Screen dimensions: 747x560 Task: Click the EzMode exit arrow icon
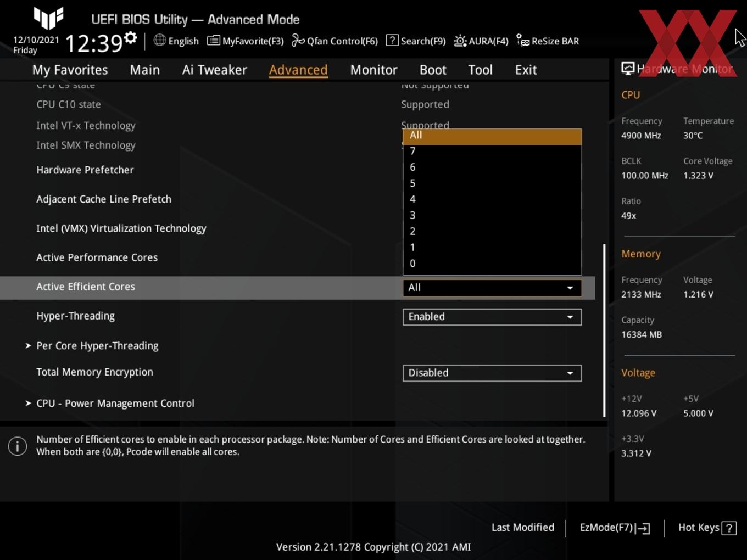(x=643, y=528)
